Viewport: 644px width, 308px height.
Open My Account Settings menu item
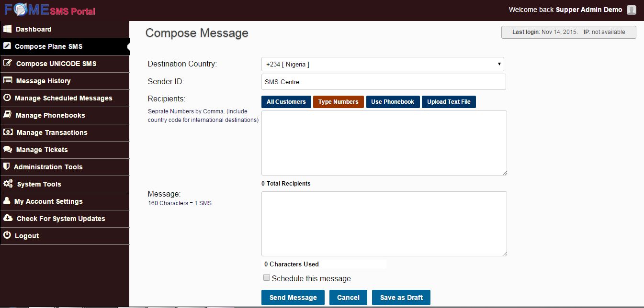click(65, 201)
